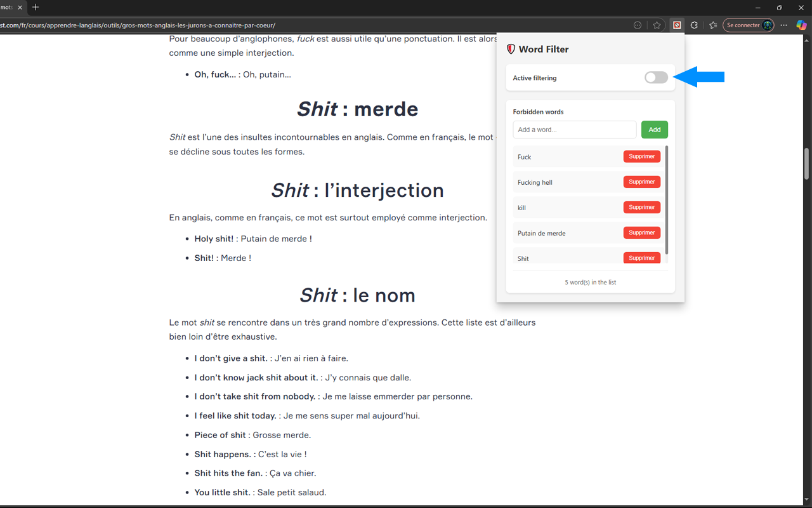Click the page scrollbar on the right
Screen dimensions: 812x508
click(806, 164)
